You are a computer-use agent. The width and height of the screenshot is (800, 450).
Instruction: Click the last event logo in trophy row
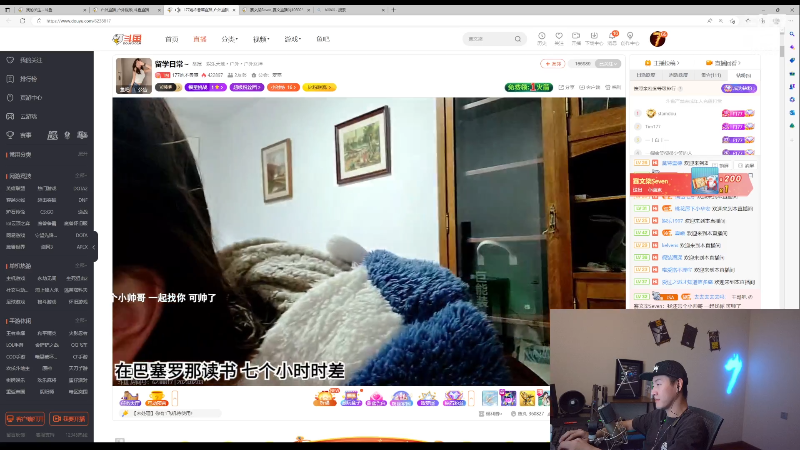(82, 135)
